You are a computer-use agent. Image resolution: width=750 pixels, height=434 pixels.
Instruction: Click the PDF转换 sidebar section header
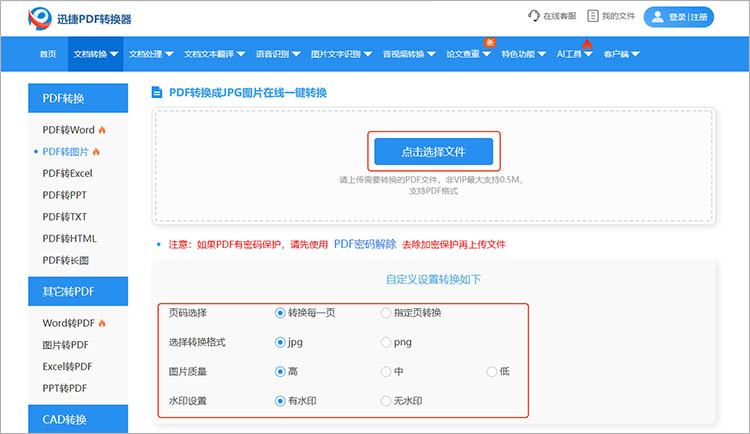(x=78, y=98)
